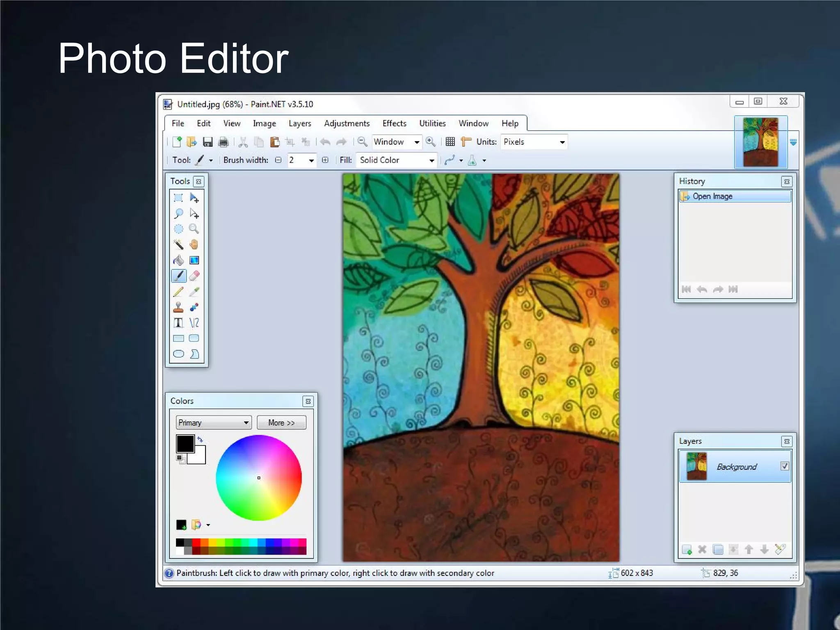Viewport: 840px width, 630px height.
Task: Select the Recolor tool
Action: (194, 307)
